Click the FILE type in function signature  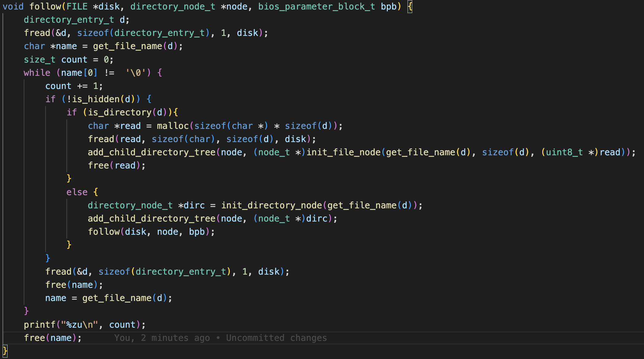tap(77, 6)
